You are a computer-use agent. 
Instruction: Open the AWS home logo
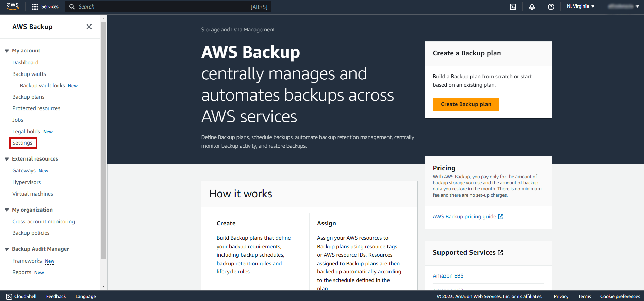tap(13, 6)
